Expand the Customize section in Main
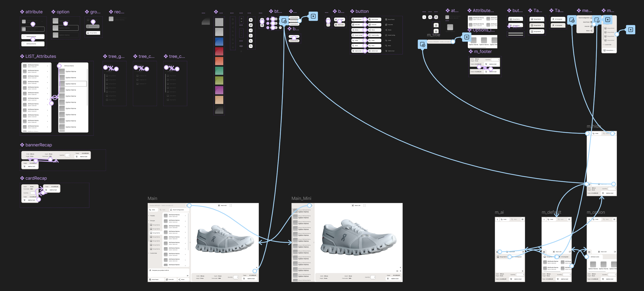 coord(153,253)
